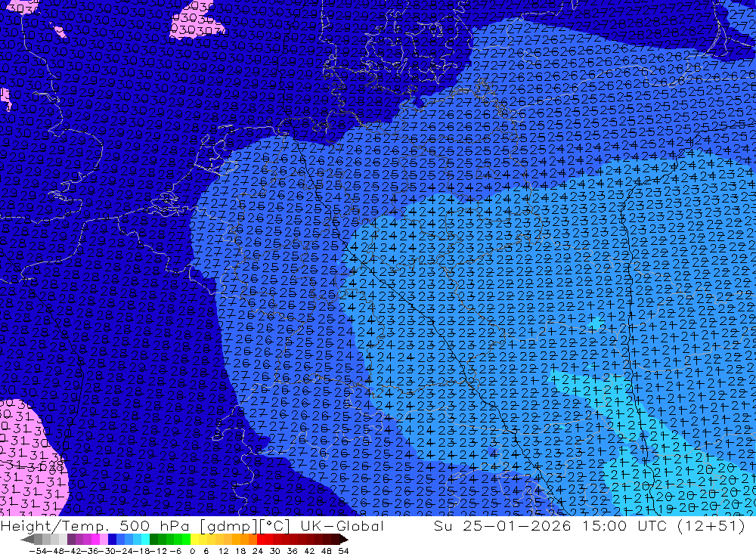The height and width of the screenshot is (554, 756).
Task: Click the '54' scale label
Action: click(343, 551)
